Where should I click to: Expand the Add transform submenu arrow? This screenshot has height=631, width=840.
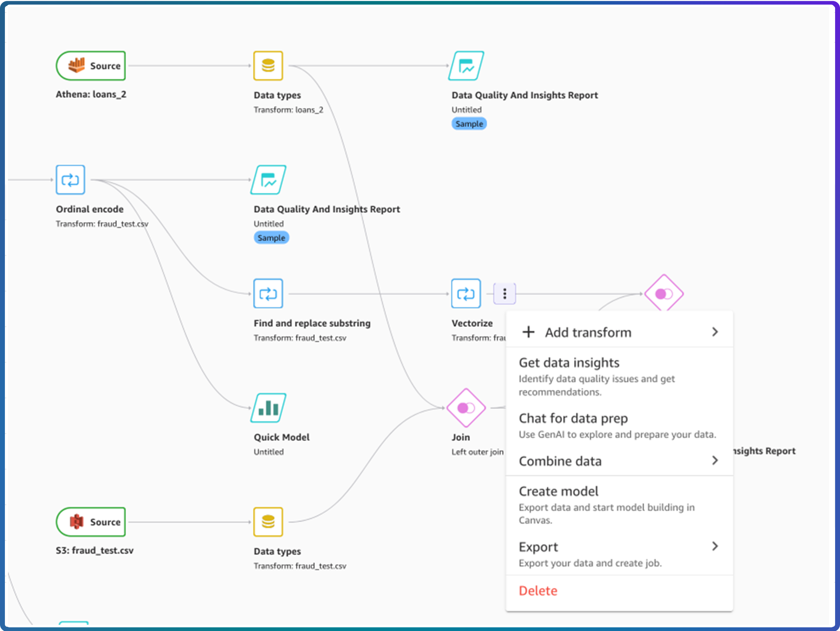(x=715, y=332)
